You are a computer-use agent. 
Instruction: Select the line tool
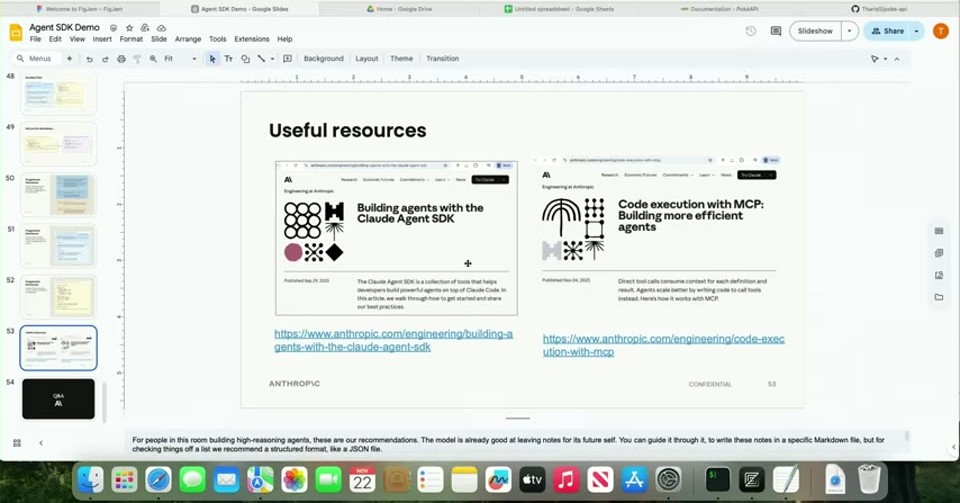[x=261, y=59]
